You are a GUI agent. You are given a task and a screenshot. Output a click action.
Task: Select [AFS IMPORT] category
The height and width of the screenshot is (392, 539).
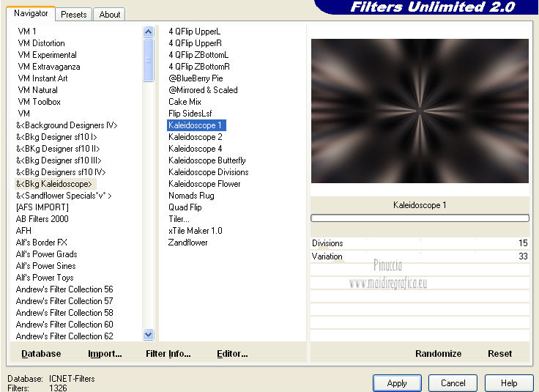click(x=42, y=207)
